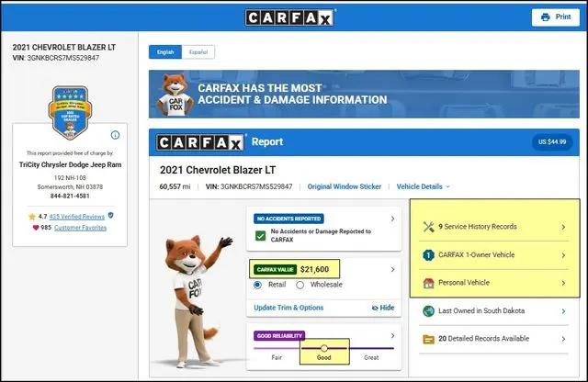This screenshot has width=588, height=382.
Task: Click the green checkmark accident icon
Action: tap(260, 236)
